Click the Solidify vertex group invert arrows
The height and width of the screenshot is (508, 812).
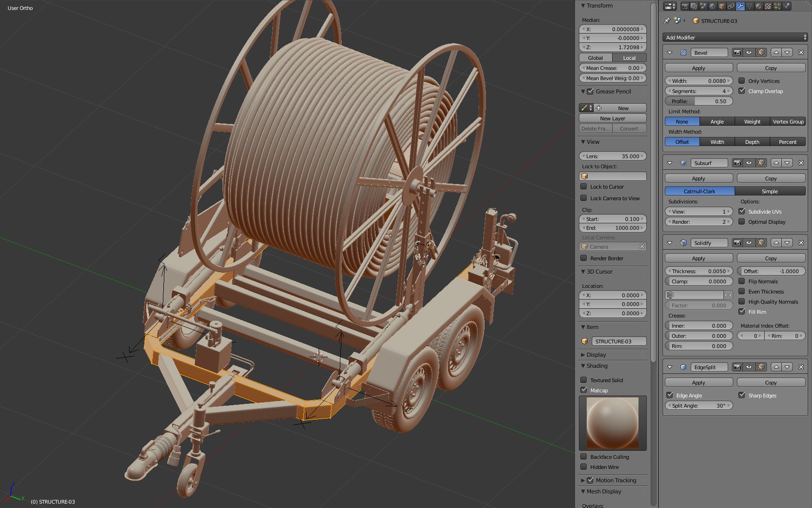point(728,295)
